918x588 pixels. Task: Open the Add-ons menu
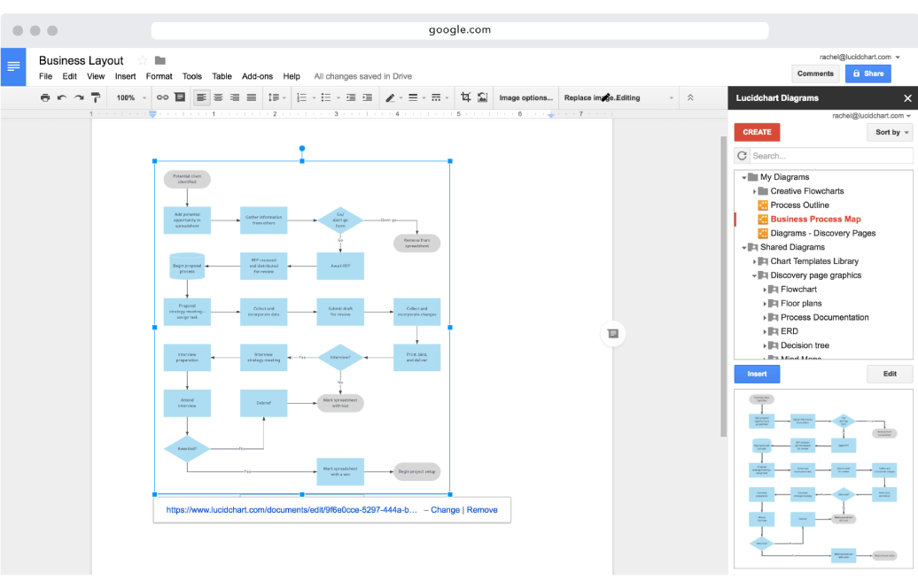click(257, 77)
